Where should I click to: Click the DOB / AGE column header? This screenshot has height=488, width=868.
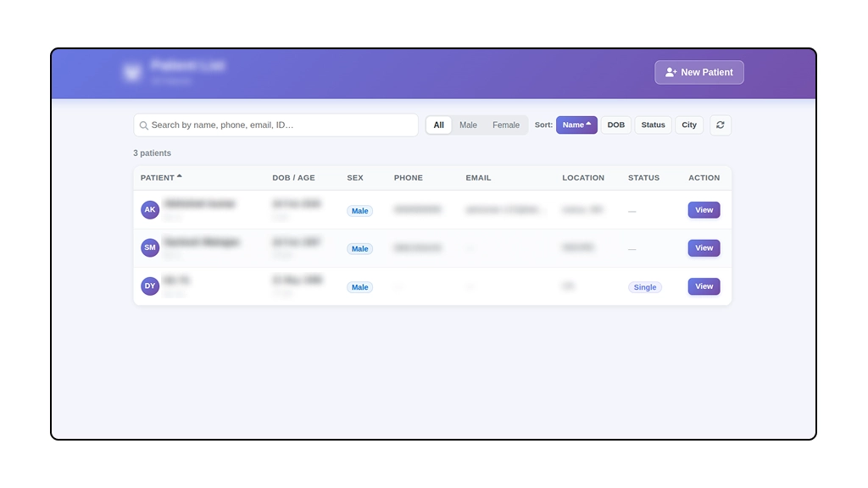coord(293,178)
